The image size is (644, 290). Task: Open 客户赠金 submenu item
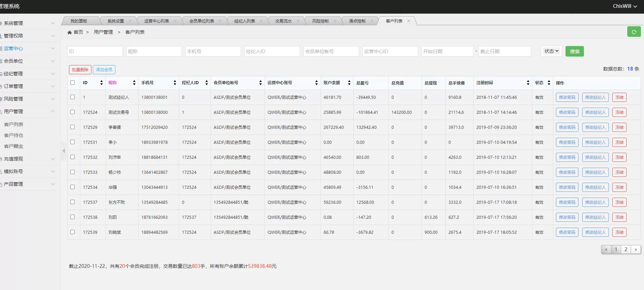(x=14, y=146)
